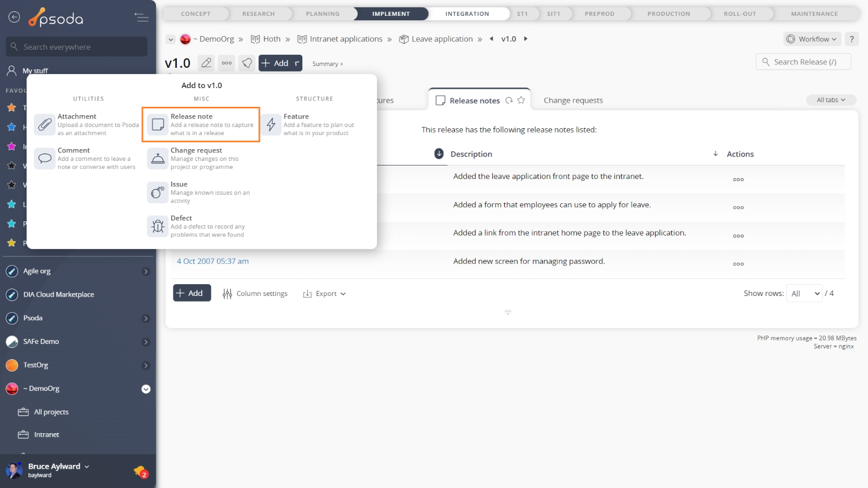Expand the TestOrg sidebar item
Screen dimensions: 868x488
coord(146,365)
